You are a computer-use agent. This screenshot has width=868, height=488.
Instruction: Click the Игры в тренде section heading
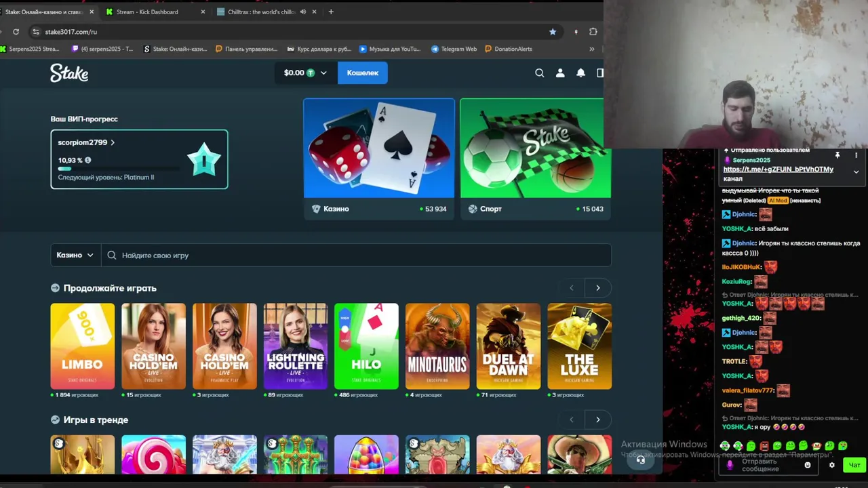coord(96,420)
